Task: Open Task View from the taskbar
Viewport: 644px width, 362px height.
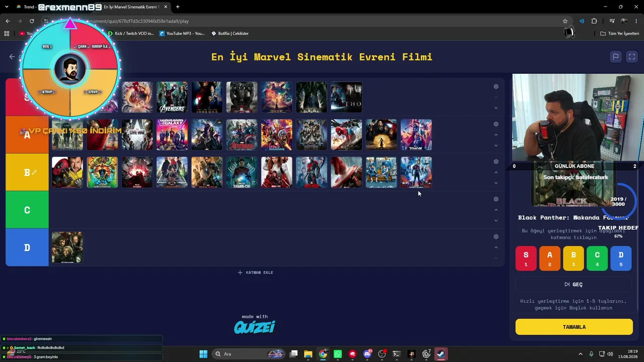Action: click(x=294, y=354)
